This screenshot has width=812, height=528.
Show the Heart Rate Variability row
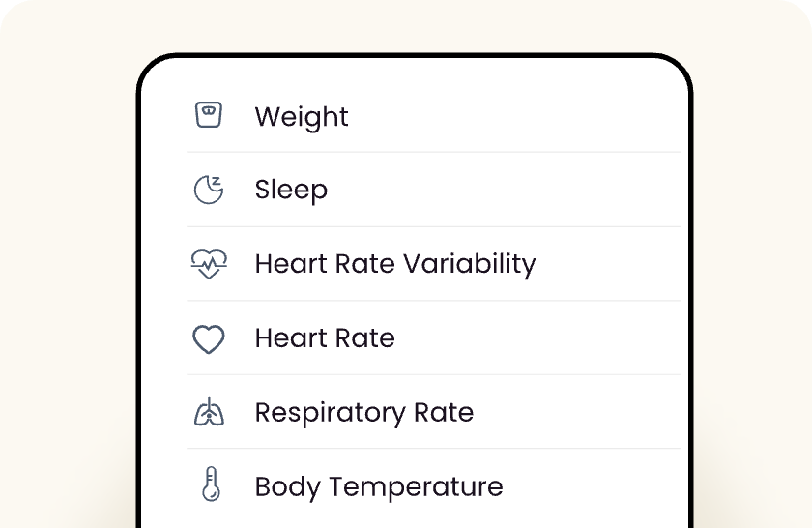pyautogui.click(x=433, y=264)
